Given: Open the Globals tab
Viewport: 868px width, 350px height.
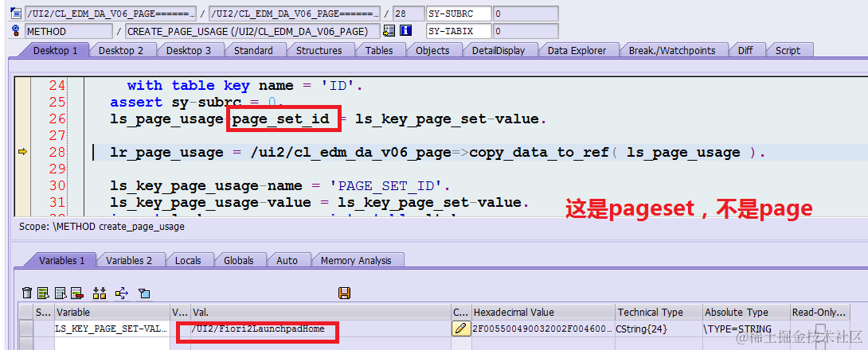Looking at the screenshot, I should coord(239,260).
